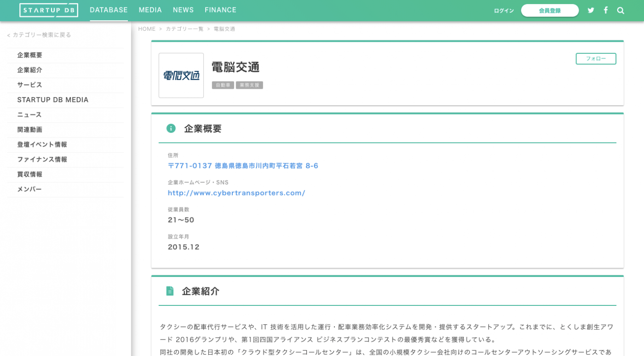Click the 従業員数 field label
Viewport: 644px width, 356px height.
tap(178, 210)
